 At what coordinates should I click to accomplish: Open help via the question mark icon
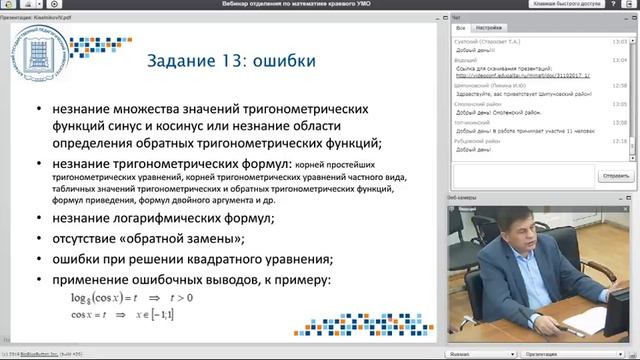(613, 4)
